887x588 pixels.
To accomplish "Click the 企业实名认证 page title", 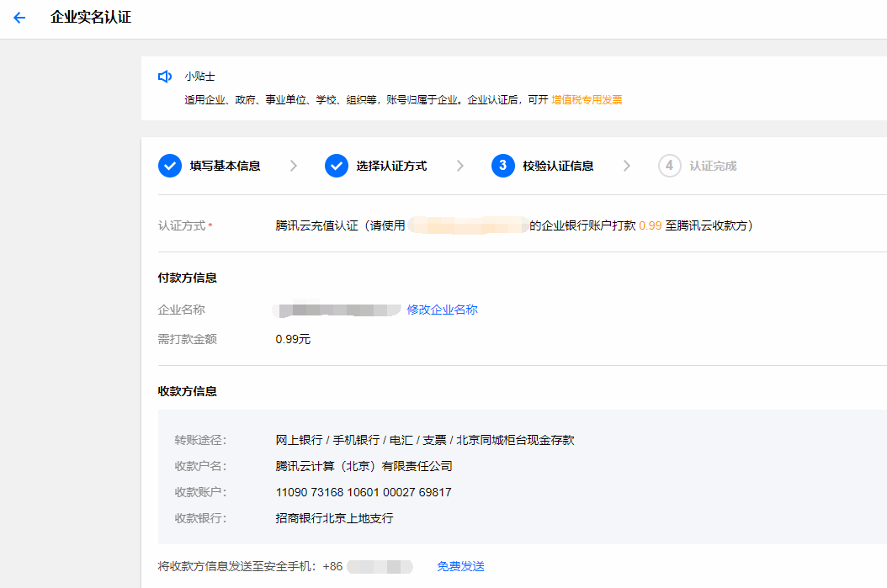I will point(91,18).
